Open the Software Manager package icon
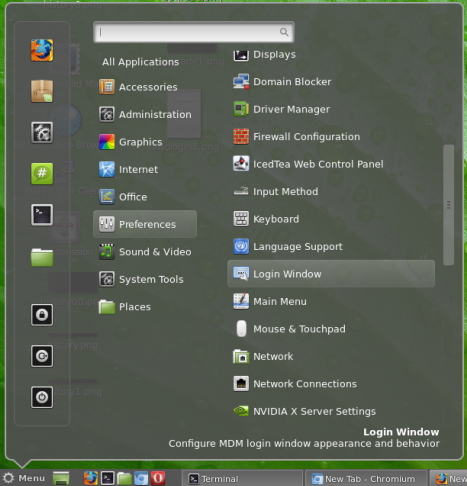The width and height of the screenshot is (467, 486). (42, 91)
